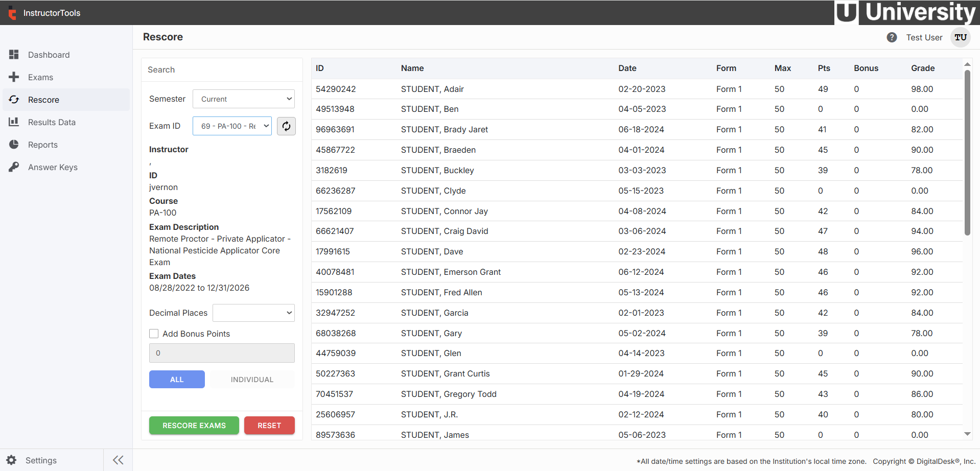
Task: Open the help question mark icon
Action: [x=892, y=37]
